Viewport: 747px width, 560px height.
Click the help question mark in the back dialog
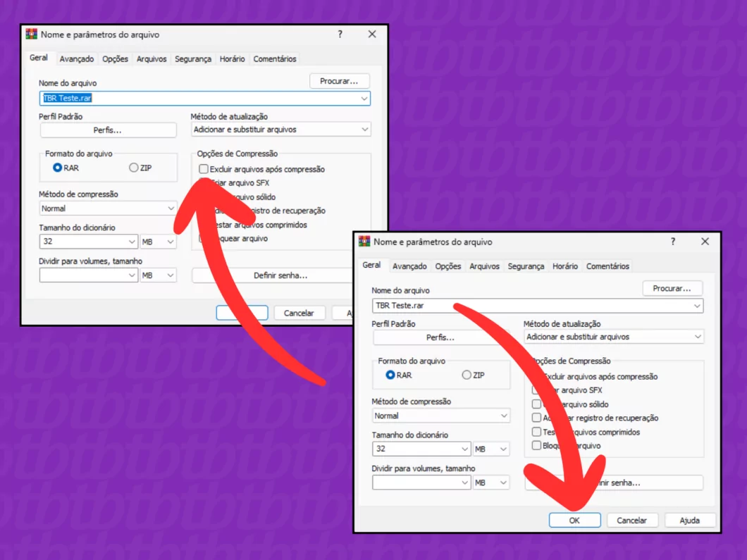point(340,35)
